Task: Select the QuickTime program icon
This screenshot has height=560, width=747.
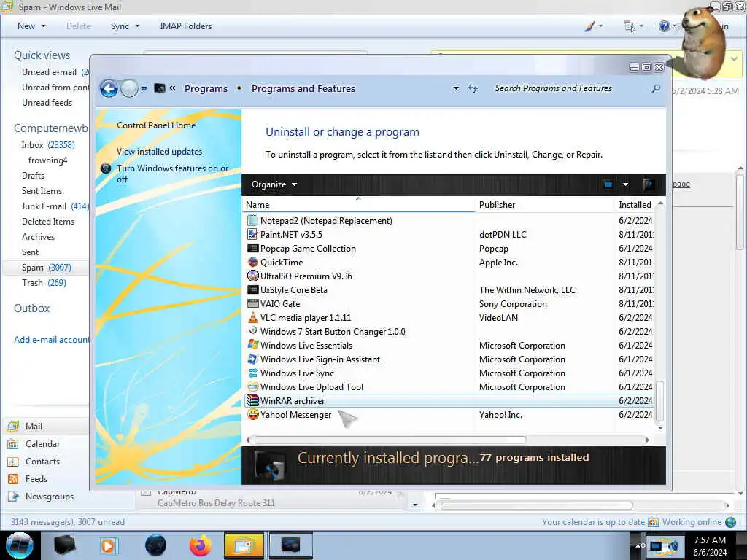Action: [x=252, y=262]
